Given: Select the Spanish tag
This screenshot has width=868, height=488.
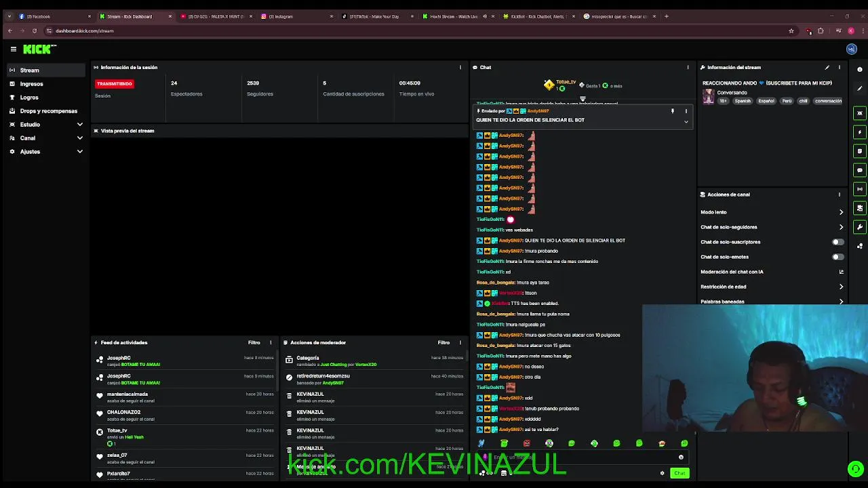Looking at the screenshot, I should (x=743, y=101).
